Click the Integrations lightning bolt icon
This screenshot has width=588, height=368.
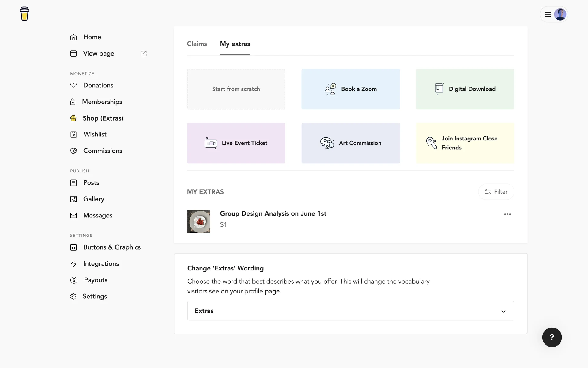point(73,264)
